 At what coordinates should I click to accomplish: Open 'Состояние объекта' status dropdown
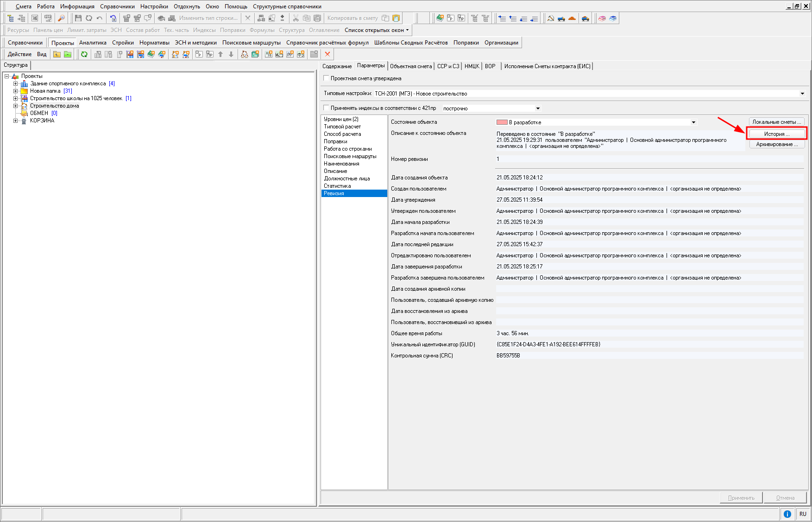tap(693, 122)
